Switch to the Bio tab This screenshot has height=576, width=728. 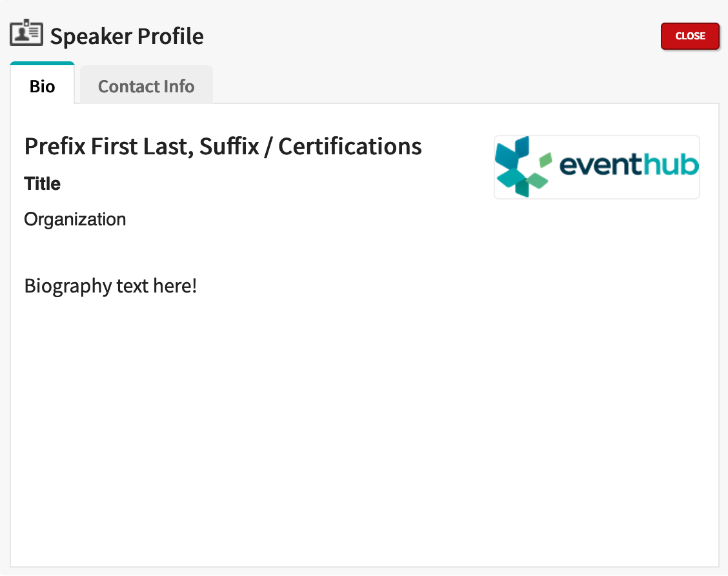(42, 85)
